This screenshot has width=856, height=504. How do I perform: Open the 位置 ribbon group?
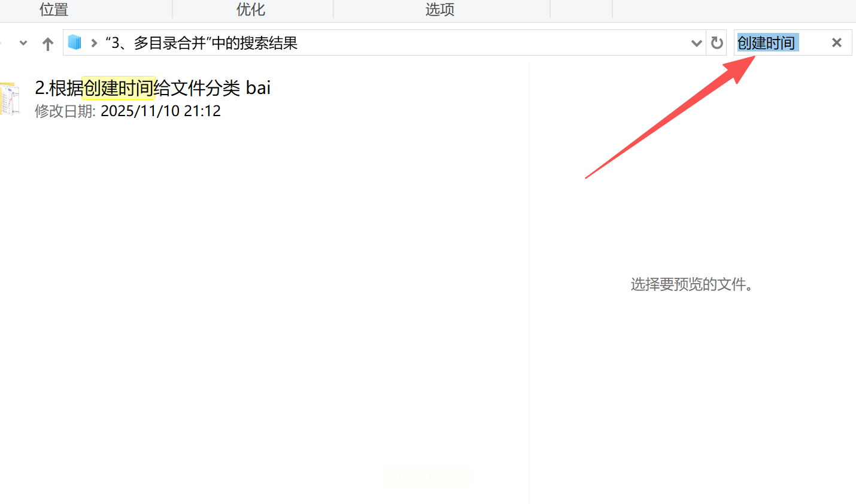pyautogui.click(x=54, y=10)
